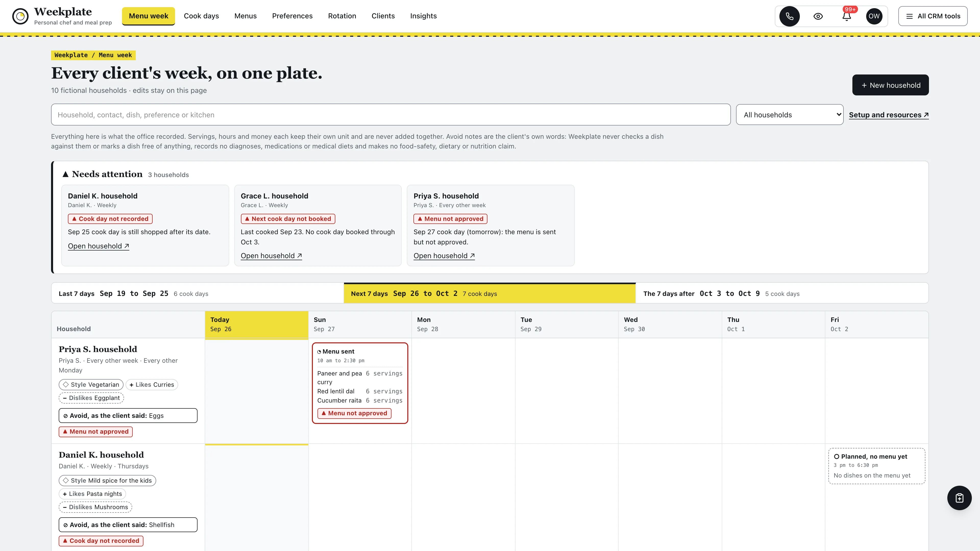
Task: Open the Rotation tab
Action: pos(342,16)
